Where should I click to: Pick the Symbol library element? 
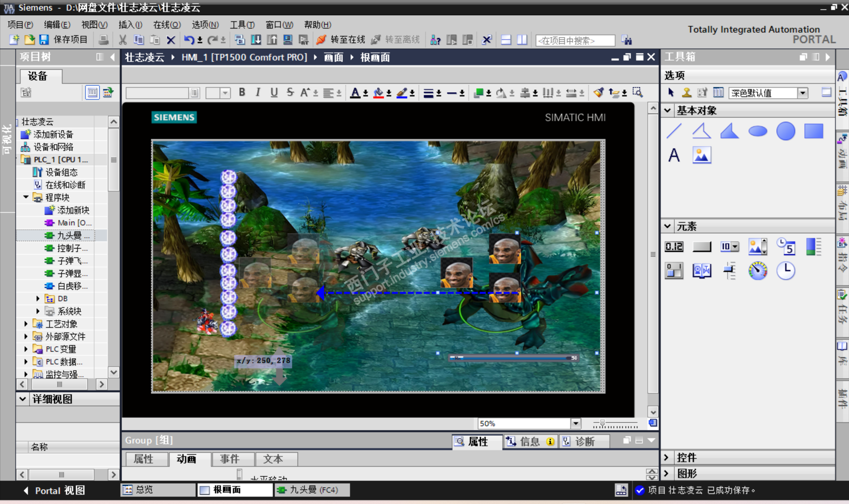click(702, 270)
